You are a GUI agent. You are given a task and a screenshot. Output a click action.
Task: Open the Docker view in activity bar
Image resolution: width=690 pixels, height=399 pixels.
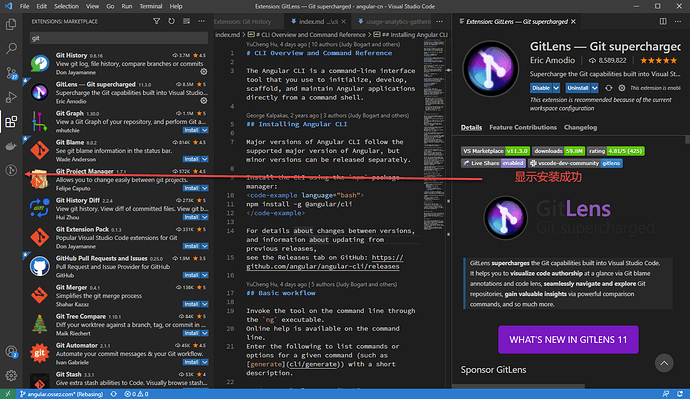point(11,146)
